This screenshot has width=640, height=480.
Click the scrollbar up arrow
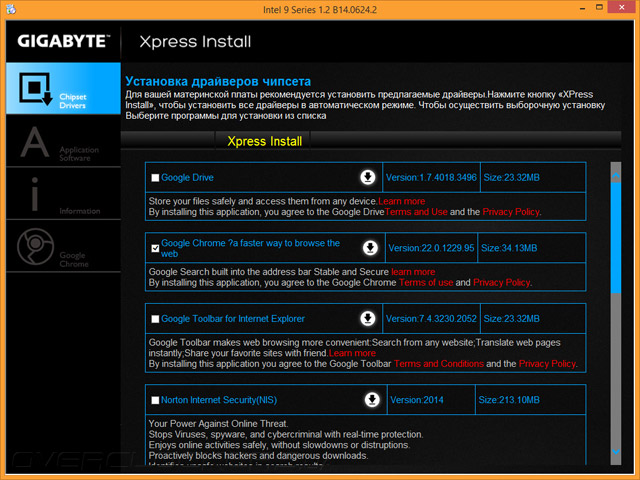point(616,176)
